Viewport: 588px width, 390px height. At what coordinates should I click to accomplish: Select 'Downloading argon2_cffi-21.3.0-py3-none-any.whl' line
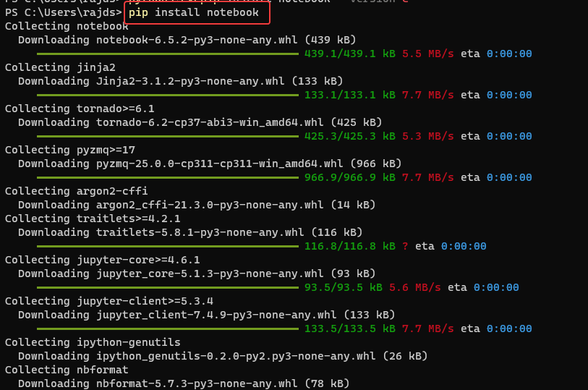click(197, 205)
